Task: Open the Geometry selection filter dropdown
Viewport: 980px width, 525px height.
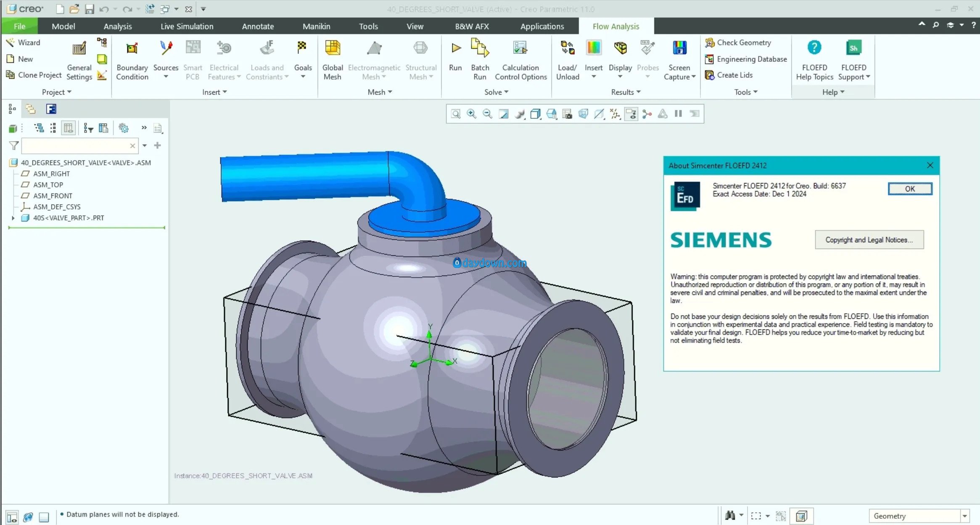Action: (x=965, y=516)
